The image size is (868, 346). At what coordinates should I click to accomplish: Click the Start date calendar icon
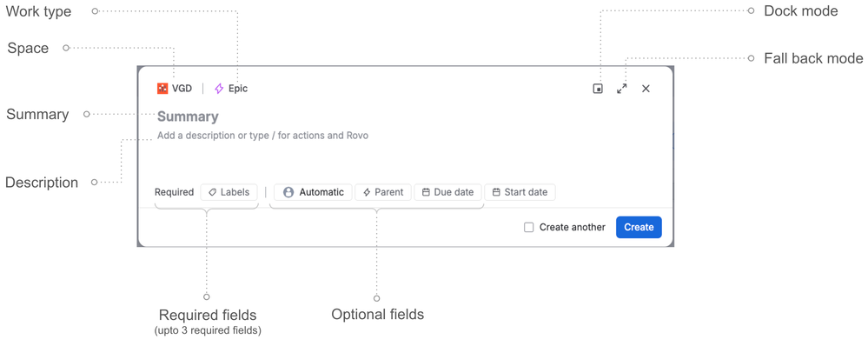496,192
